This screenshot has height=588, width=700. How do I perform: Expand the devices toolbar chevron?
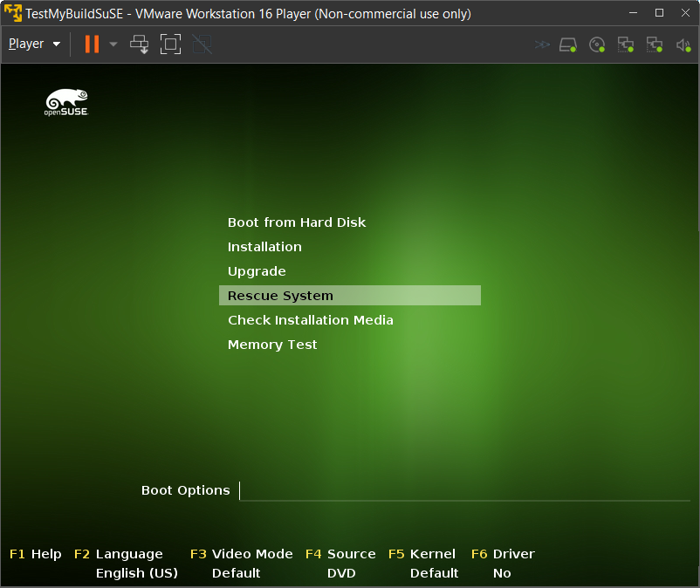point(542,44)
